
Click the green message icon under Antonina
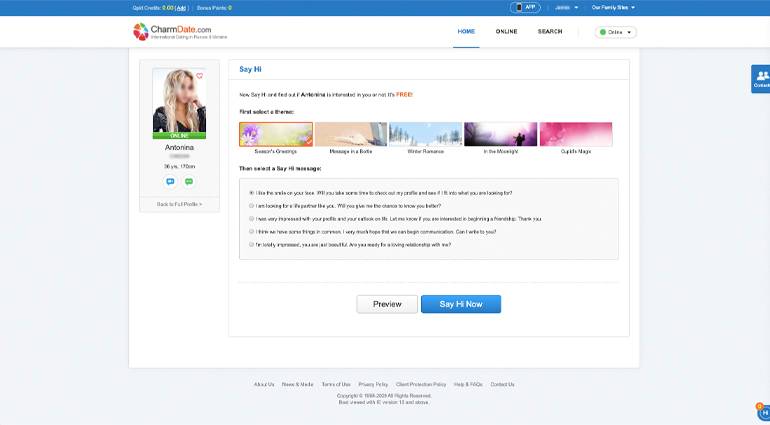[x=188, y=182]
